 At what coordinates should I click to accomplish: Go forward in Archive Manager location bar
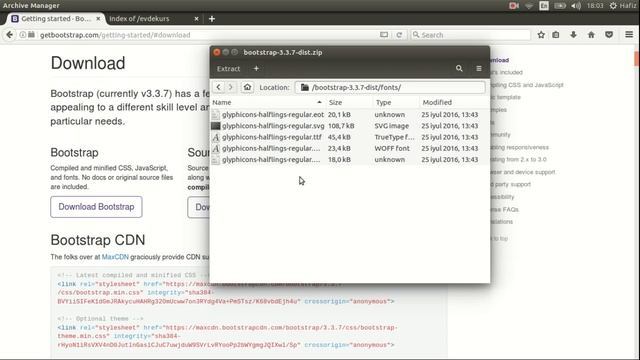coord(231,87)
